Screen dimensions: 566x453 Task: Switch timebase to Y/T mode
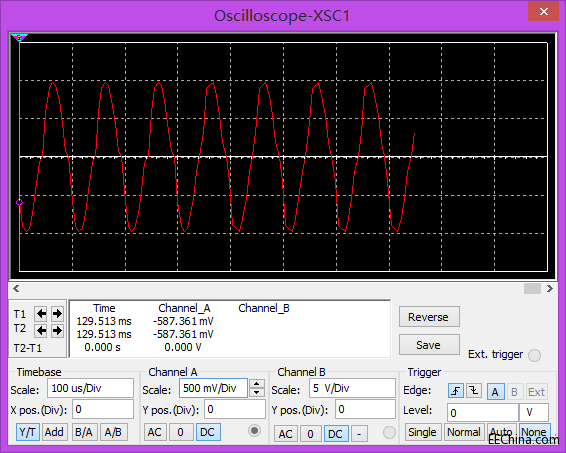point(27,432)
